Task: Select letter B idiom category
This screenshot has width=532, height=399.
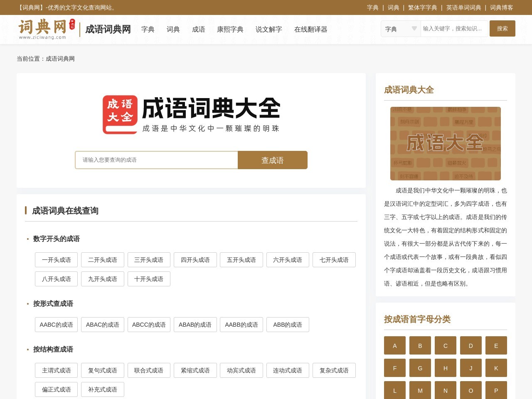Action: [x=420, y=345]
